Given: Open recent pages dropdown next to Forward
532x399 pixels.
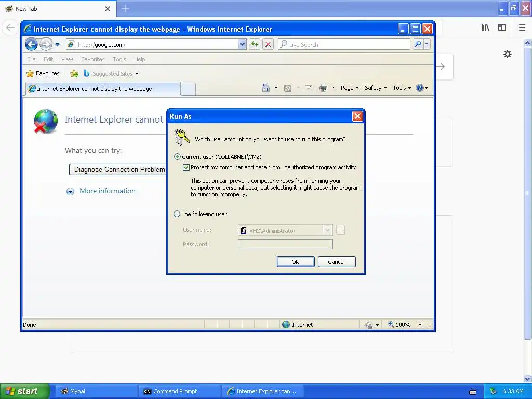Looking at the screenshot, I should [x=57, y=45].
